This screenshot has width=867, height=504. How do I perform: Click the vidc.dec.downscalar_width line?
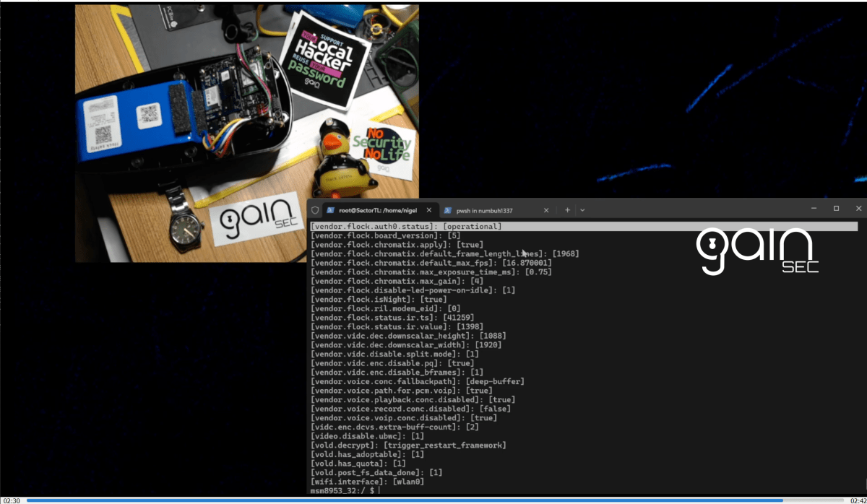pyautogui.click(x=406, y=344)
